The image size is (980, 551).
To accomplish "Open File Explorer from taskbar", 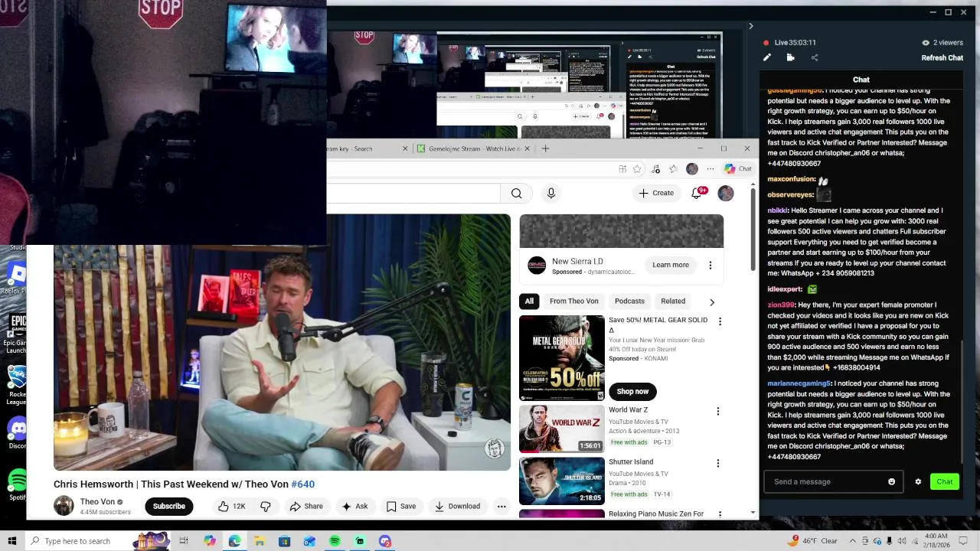I will pyautogui.click(x=260, y=541).
